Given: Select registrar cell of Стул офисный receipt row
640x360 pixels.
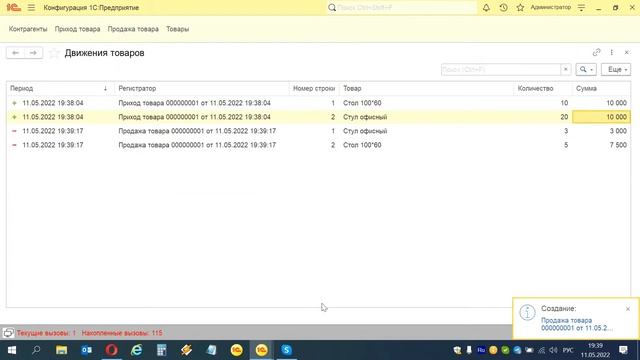Looking at the screenshot, I should pyautogui.click(x=202, y=117).
